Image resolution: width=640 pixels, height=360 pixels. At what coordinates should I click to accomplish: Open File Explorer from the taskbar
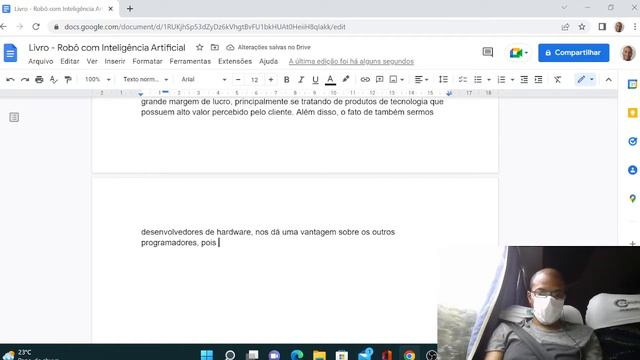coord(320,355)
